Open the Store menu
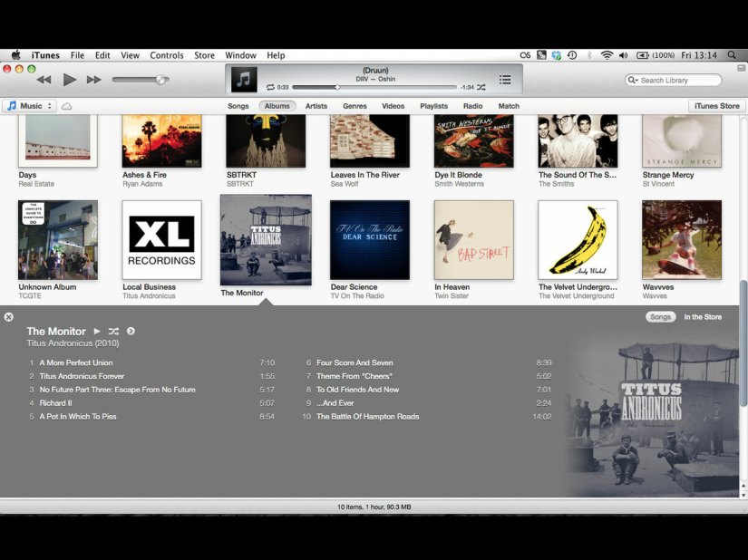Screen dimensions: 748x560 click(204, 55)
